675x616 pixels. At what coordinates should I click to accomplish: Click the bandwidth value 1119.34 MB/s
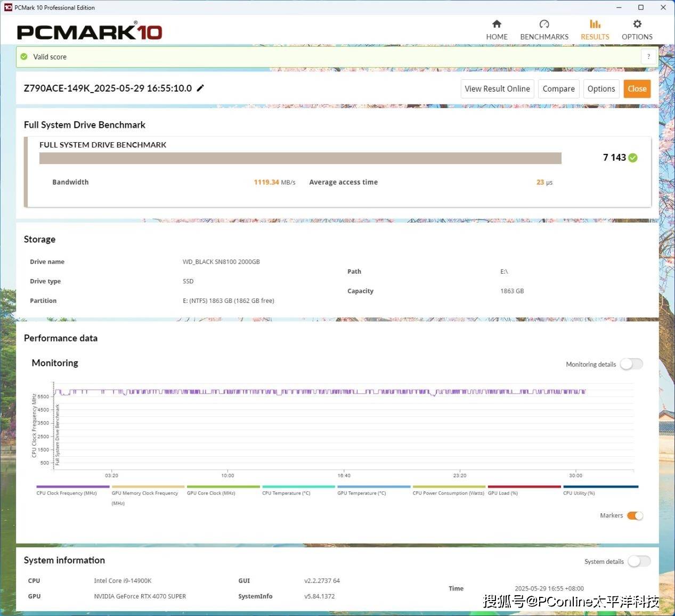tap(274, 182)
